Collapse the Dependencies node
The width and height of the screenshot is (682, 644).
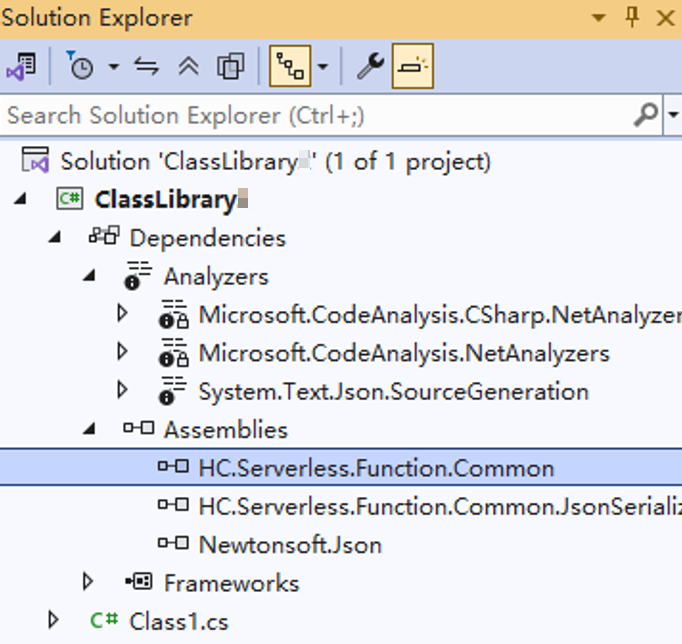coord(54,238)
